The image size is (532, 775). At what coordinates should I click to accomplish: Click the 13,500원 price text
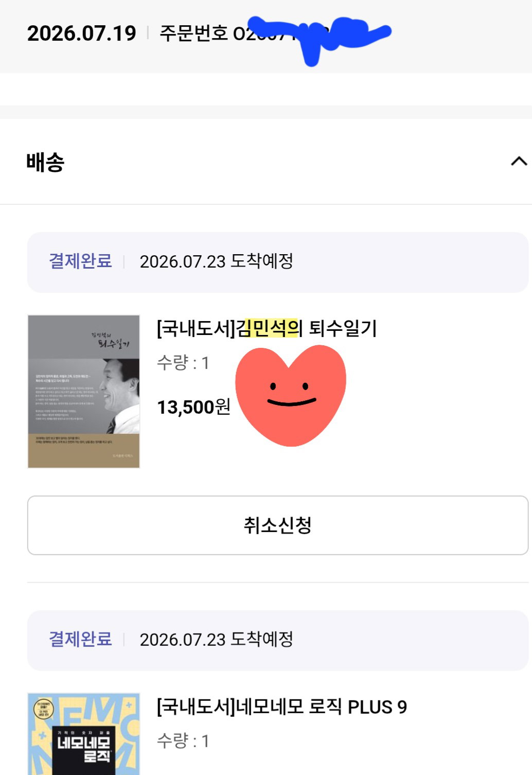(x=193, y=407)
